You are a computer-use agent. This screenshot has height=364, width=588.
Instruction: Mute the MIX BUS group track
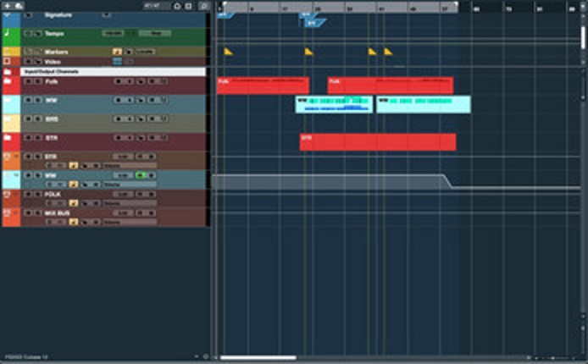click(x=28, y=213)
